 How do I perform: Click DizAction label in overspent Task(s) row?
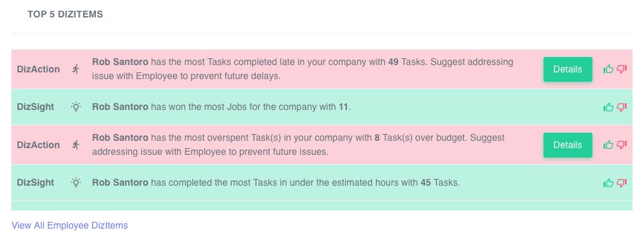[38, 145]
